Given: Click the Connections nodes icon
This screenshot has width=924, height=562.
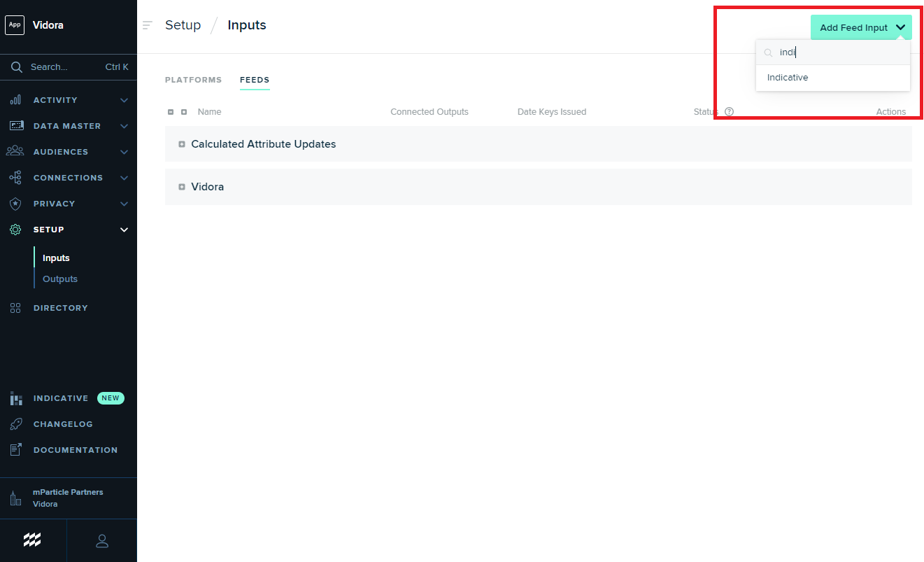Looking at the screenshot, I should [x=15, y=178].
